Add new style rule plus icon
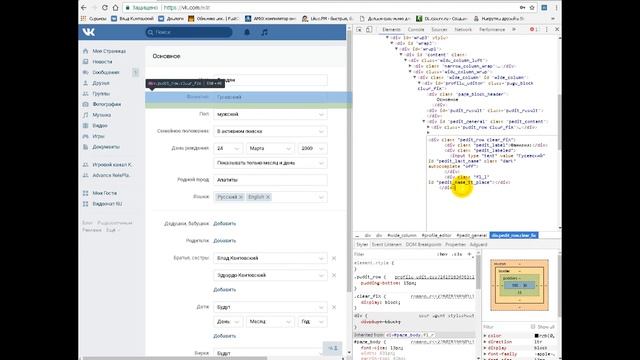 coord(469,254)
